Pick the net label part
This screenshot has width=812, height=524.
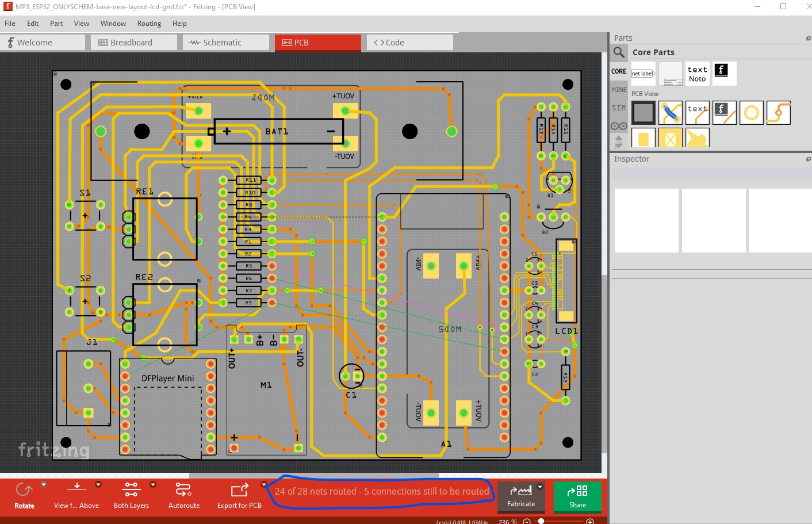pos(643,74)
